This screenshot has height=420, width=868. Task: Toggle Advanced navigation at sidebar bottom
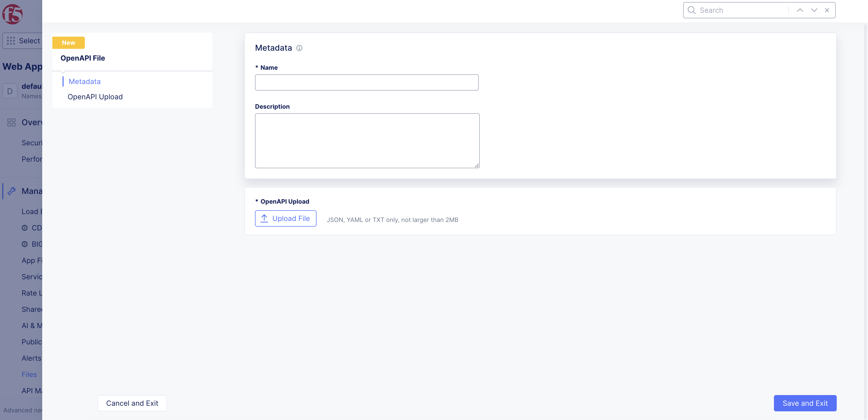(x=22, y=410)
